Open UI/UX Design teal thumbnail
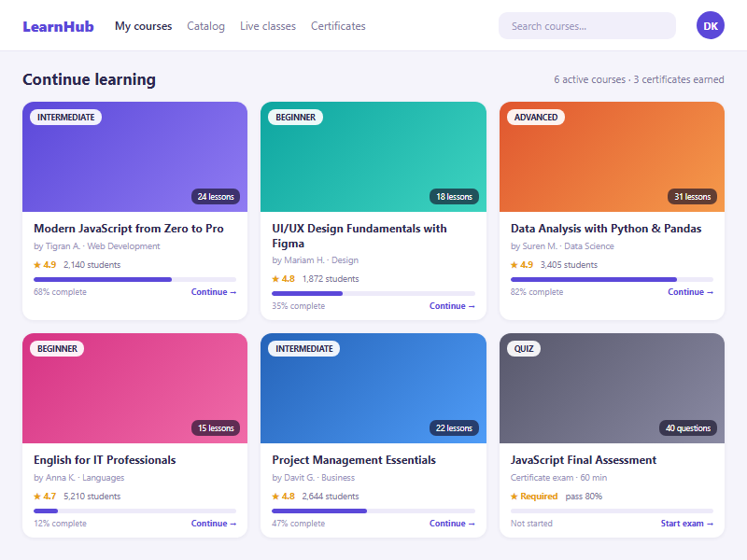 point(373,157)
